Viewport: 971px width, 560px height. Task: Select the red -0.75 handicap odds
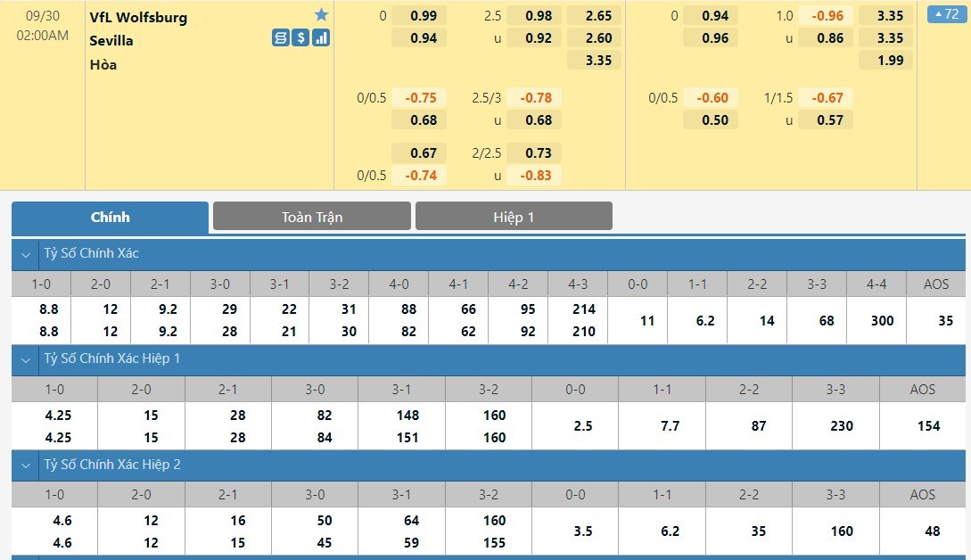click(421, 98)
